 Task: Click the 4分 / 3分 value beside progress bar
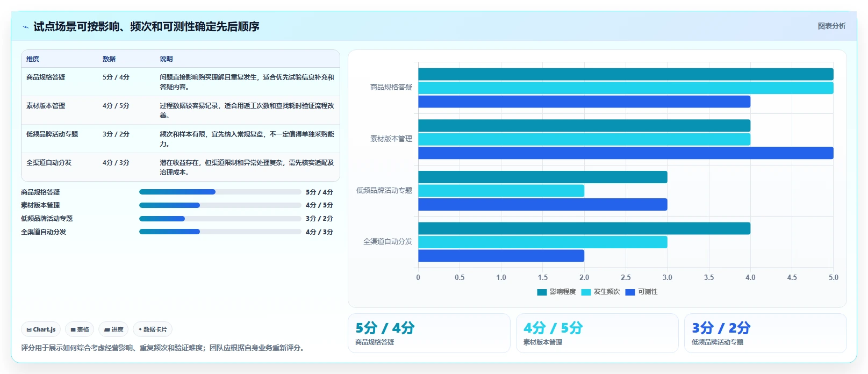pyautogui.click(x=319, y=232)
